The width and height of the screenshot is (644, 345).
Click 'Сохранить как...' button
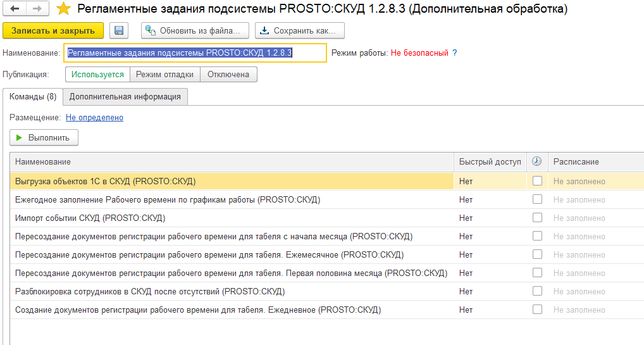coord(299,30)
